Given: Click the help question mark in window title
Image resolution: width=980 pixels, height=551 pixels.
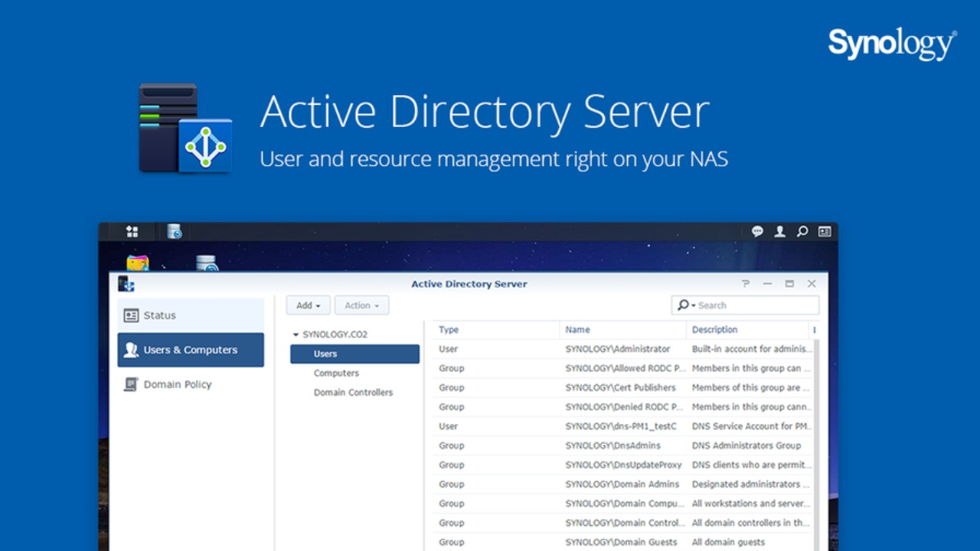Looking at the screenshot, I should click(x=746, y=283).
